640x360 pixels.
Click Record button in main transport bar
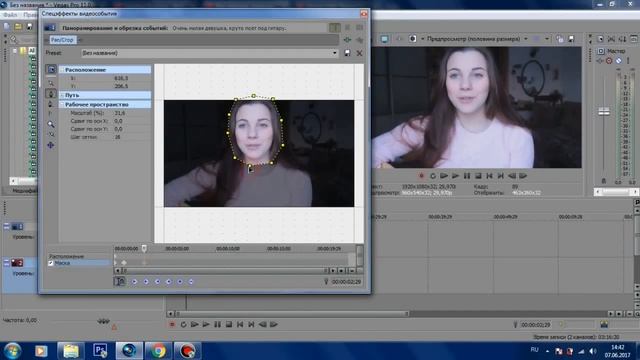pyautogui.click(x=172, y=324)
